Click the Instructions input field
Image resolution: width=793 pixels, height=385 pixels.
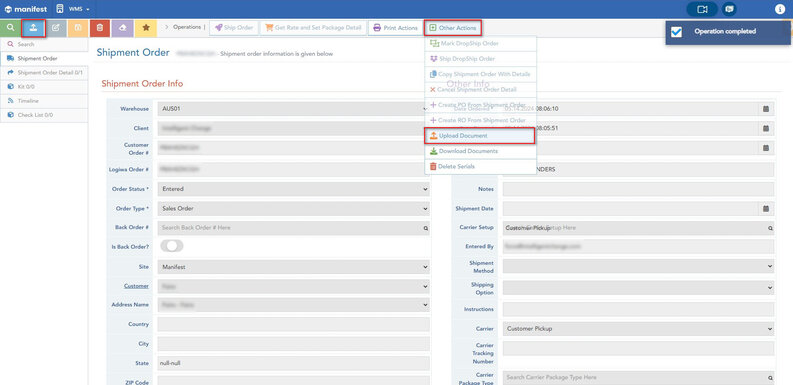tap(638, 309)
